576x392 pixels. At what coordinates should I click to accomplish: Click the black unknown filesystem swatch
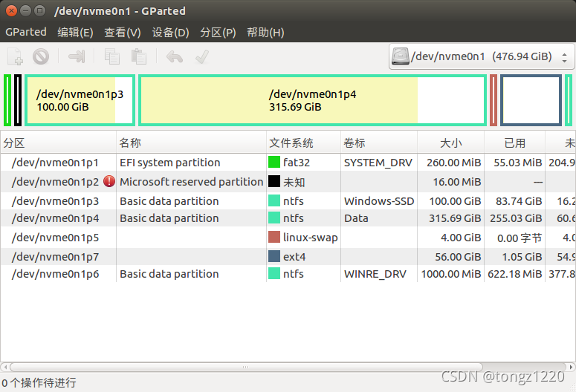click(274, 181)
